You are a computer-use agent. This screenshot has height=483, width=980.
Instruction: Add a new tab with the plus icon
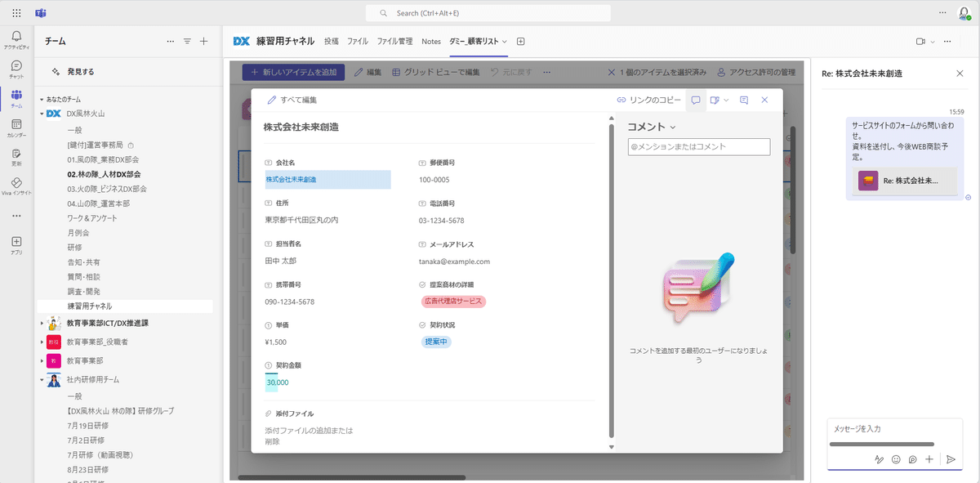coord(521,41)
